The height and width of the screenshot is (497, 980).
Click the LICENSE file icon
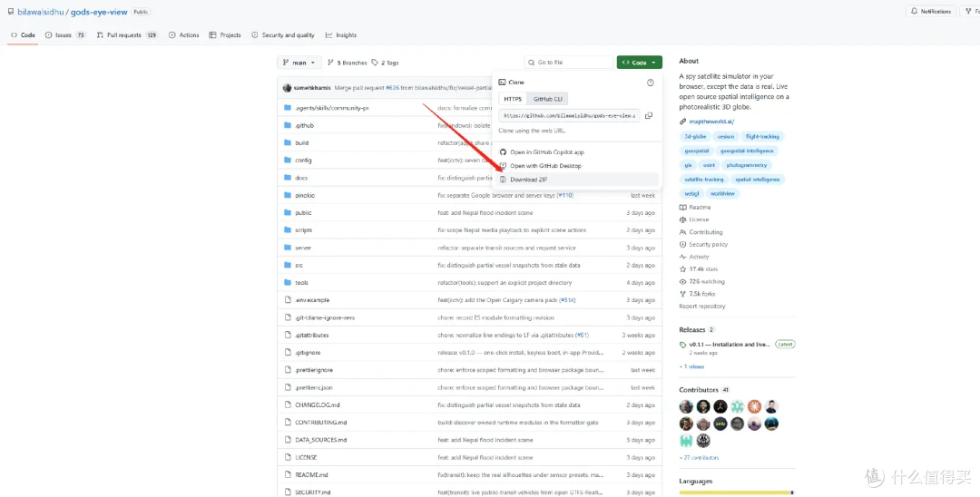point(288,458)
